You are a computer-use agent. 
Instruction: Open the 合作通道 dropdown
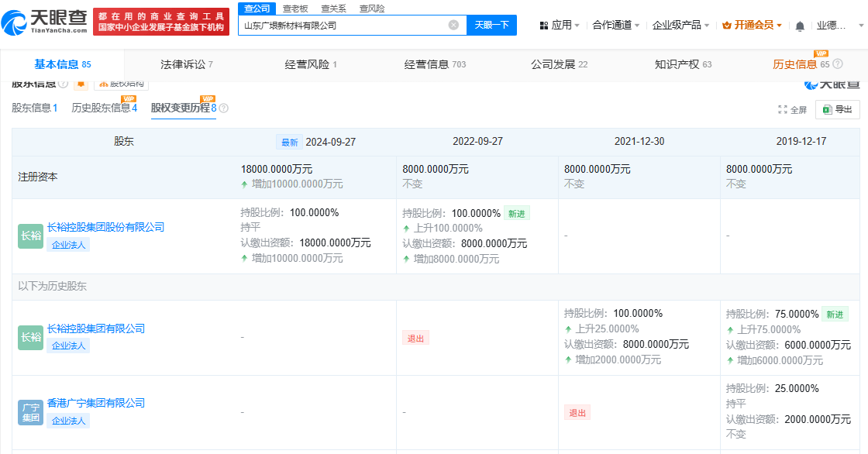pos(611,25)
